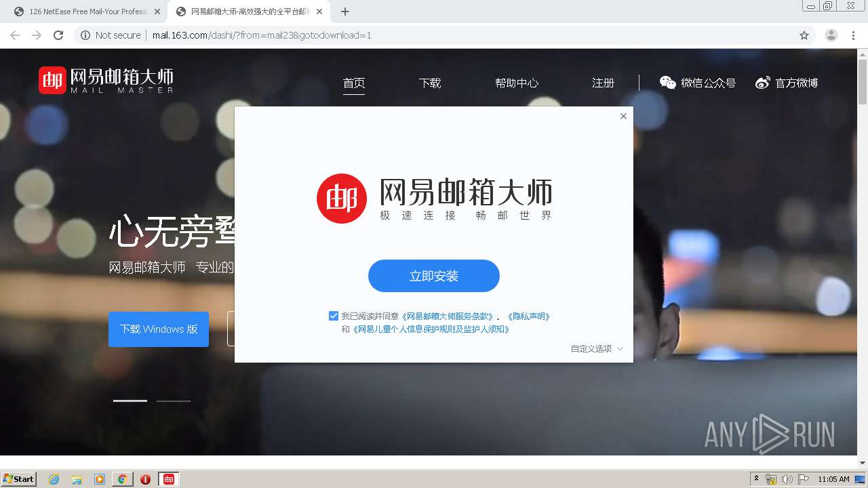Image resolution: width=868 pixels, height=488 pixels.
Task: Expand 自定义选项 custom options
Action: [597, 348]
